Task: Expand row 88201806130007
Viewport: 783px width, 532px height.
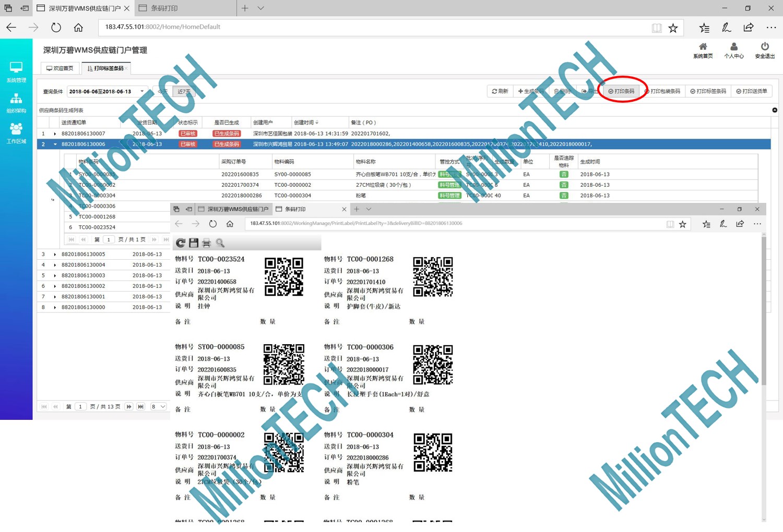Action: point(55,134)
